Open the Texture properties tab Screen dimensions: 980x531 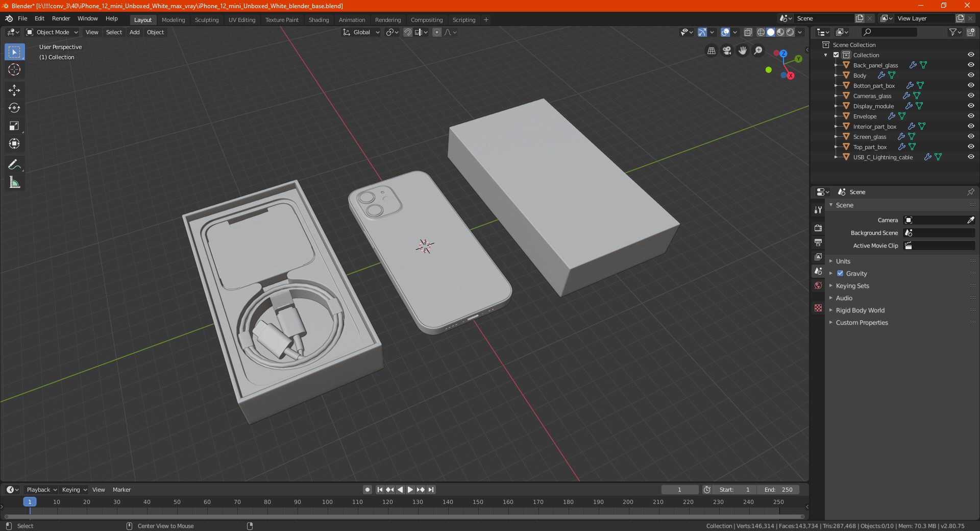(818, 308)
